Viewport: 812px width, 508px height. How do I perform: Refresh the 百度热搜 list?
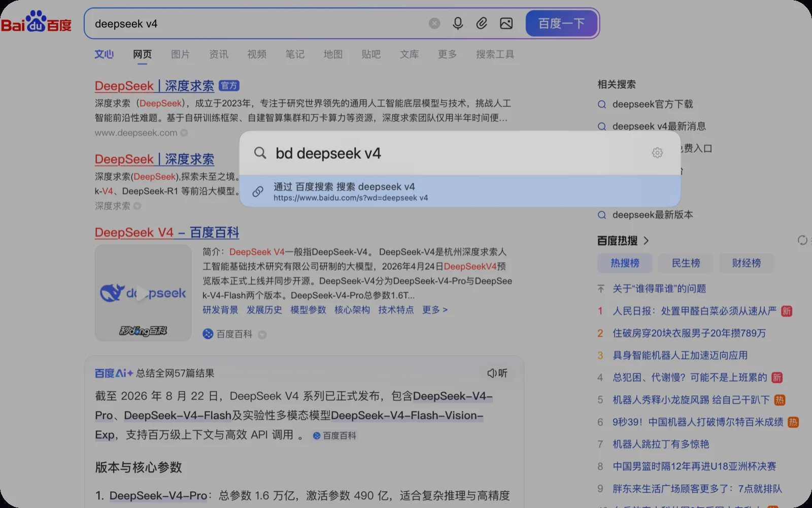coord(802,240)
